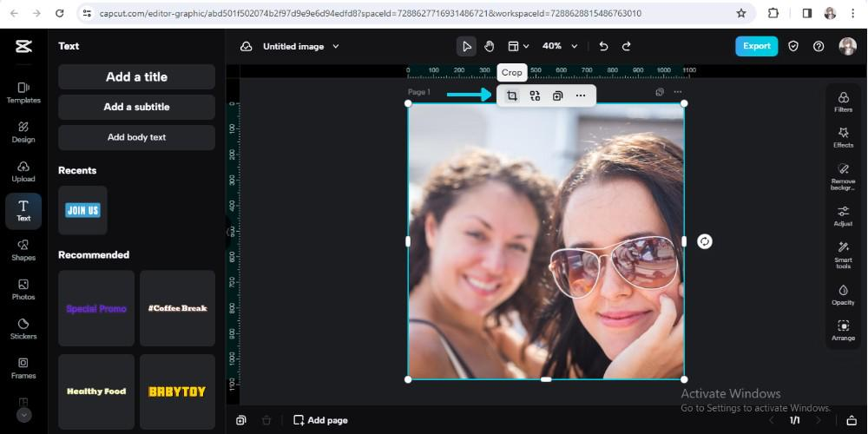Open Page 1 more options menu

678,92
